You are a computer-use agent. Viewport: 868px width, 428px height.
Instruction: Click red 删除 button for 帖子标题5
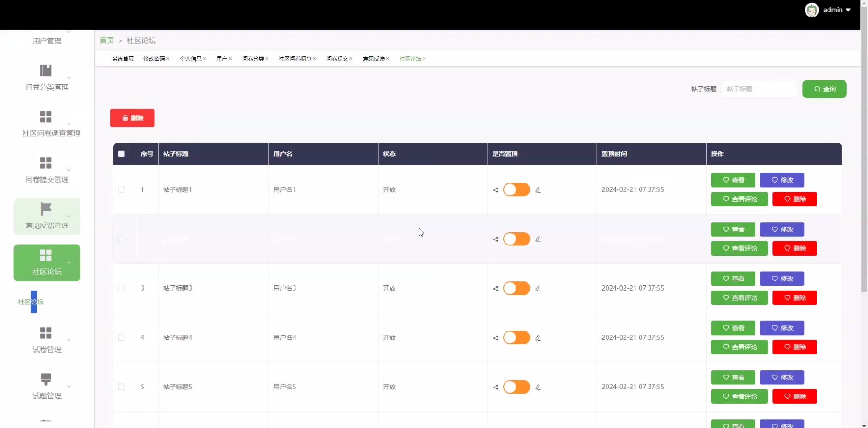coord(794,396)
